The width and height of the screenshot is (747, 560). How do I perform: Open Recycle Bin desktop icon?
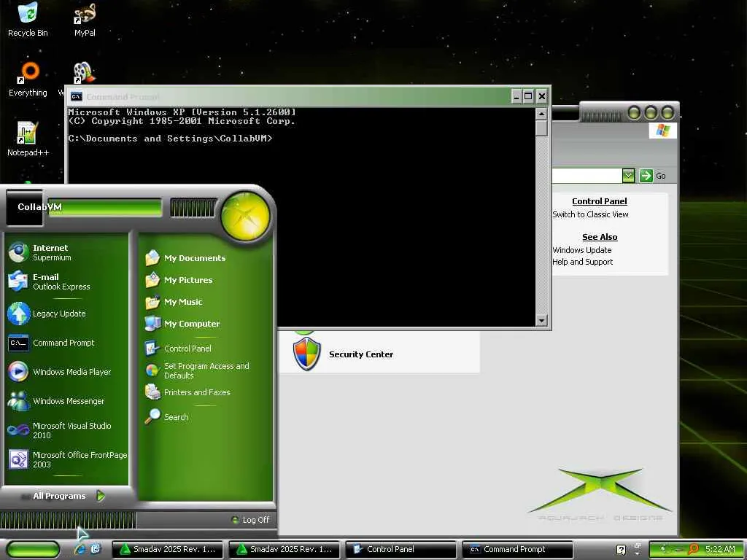tap(28, 20)
